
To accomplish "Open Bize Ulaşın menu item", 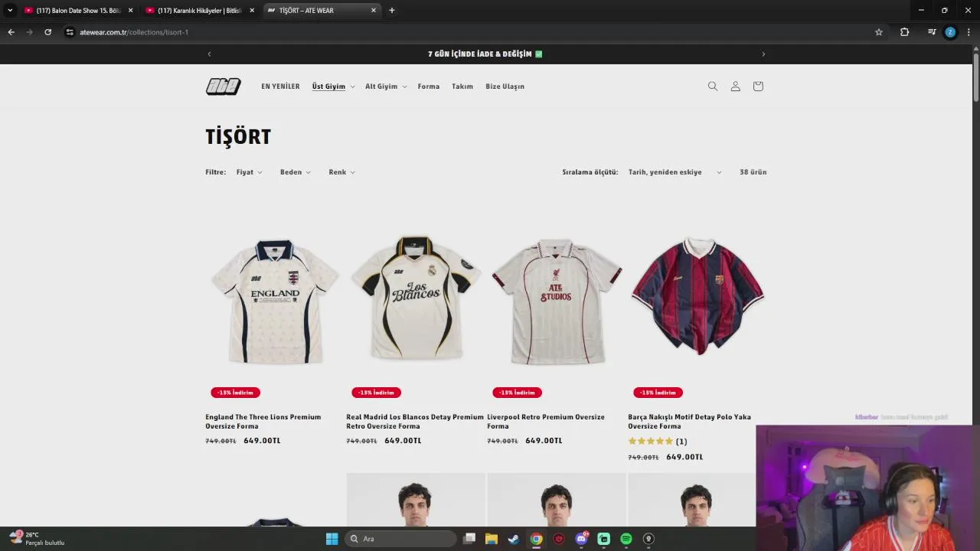I will point(505,86).
